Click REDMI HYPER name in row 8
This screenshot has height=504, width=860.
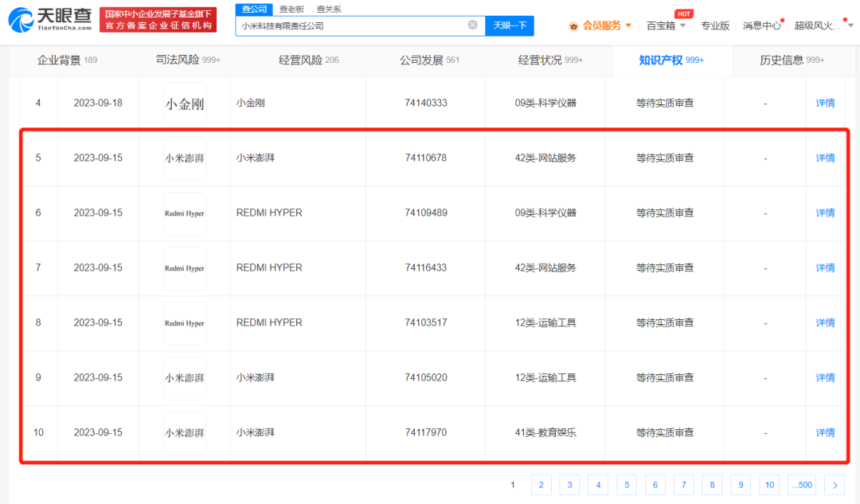point(269,322)
